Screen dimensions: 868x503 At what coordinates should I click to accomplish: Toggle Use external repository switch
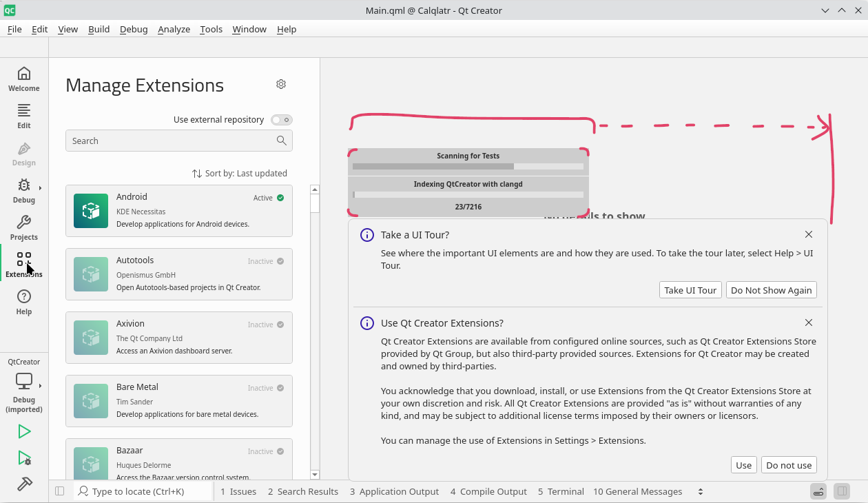coord(281,120)
